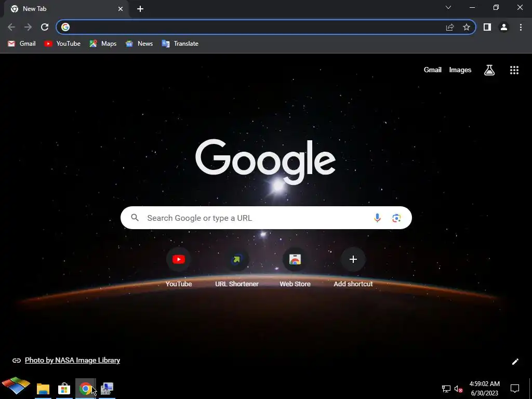Open the Windows Start menu

(16, 386)
